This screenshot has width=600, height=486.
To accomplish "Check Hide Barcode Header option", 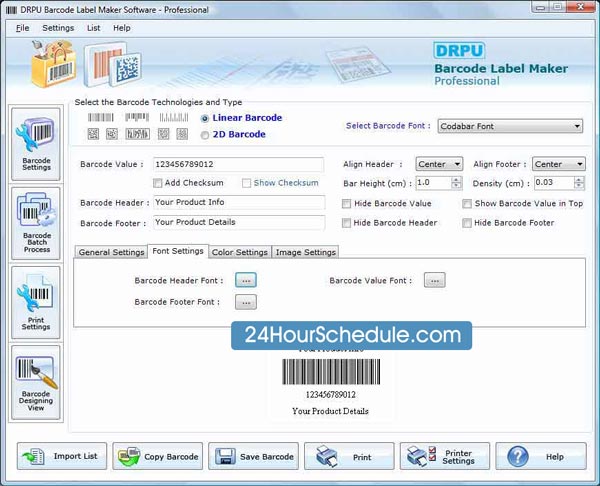I will coord(346,223).
